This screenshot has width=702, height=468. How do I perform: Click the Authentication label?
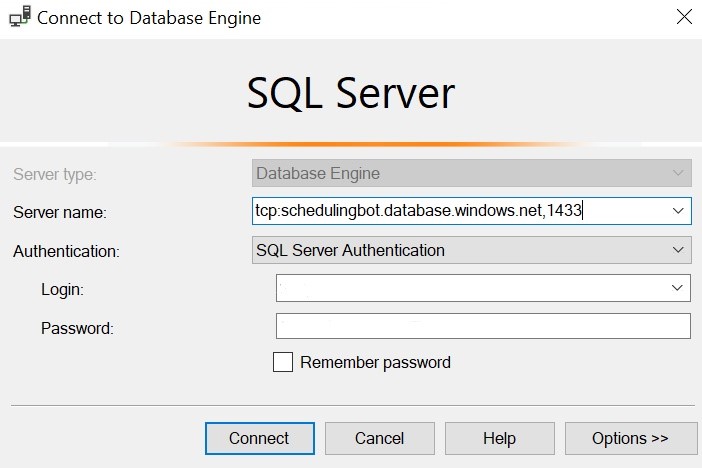[x=66, y=251]
